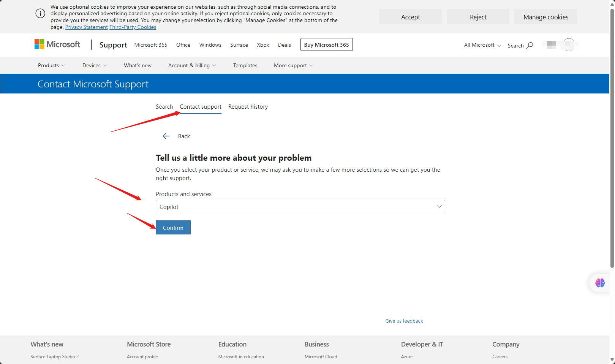Open Office in top navigation
The image size is (615, 364).
tap(183, 45)
